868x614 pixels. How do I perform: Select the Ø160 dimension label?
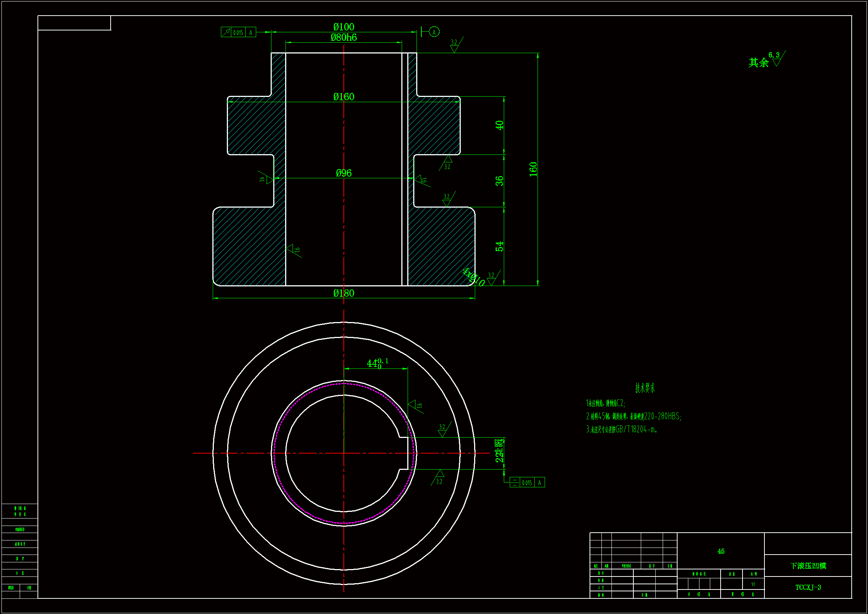[344, 97]
